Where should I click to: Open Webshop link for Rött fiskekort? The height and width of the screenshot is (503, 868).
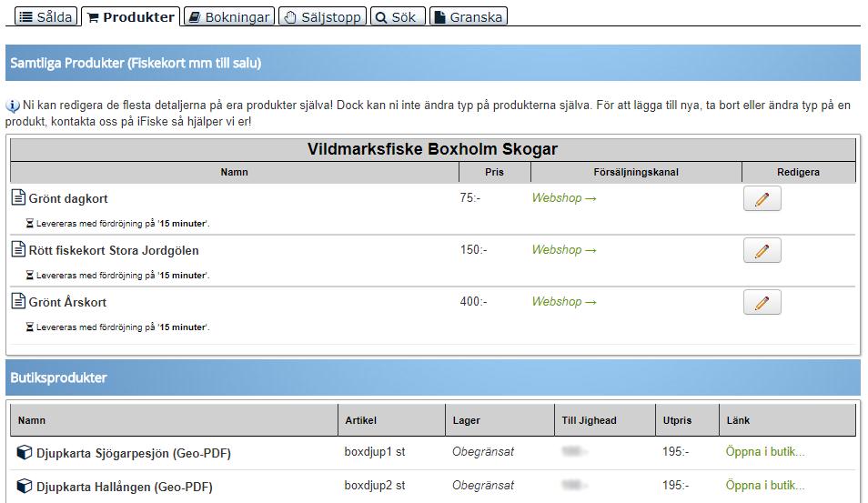point(564,250)
